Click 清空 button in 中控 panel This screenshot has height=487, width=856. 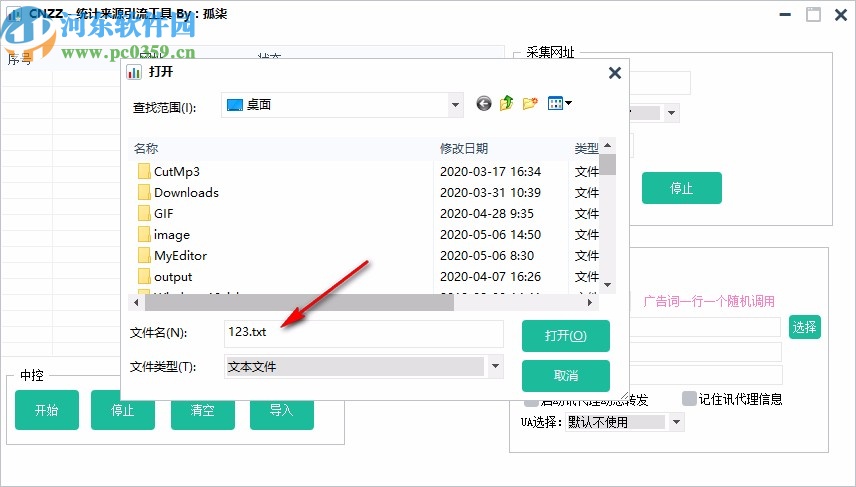point(203,415)
